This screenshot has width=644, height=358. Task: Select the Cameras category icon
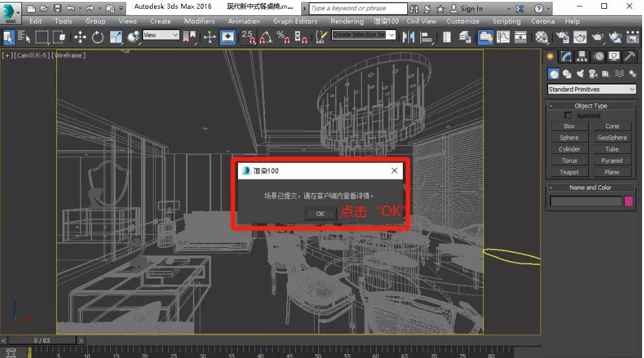(x=593, y=73)
